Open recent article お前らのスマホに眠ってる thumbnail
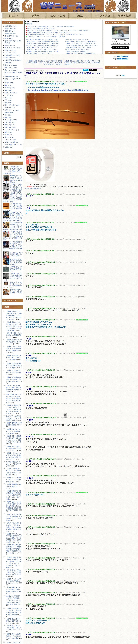Screen dimensions: 138x644 [6, 169]
